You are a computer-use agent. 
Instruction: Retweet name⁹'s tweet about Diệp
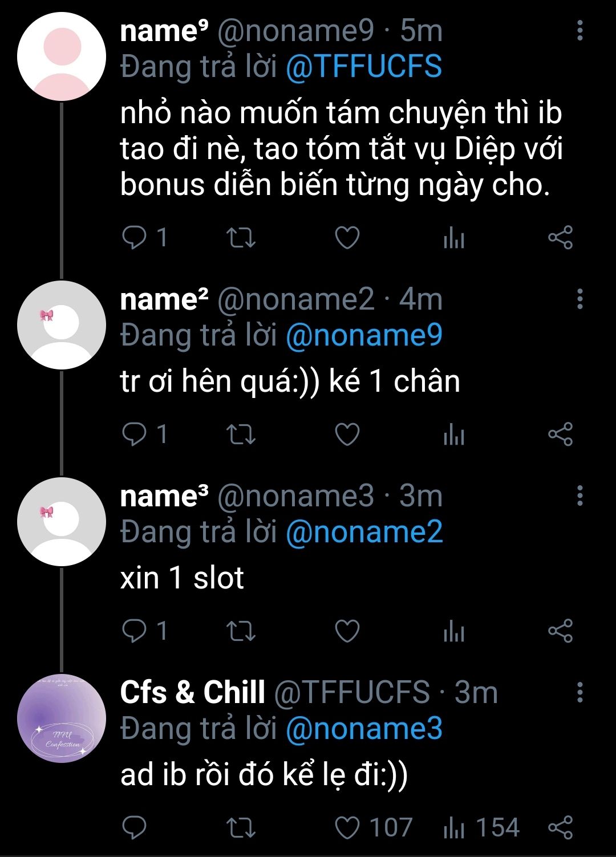[241, 238]
